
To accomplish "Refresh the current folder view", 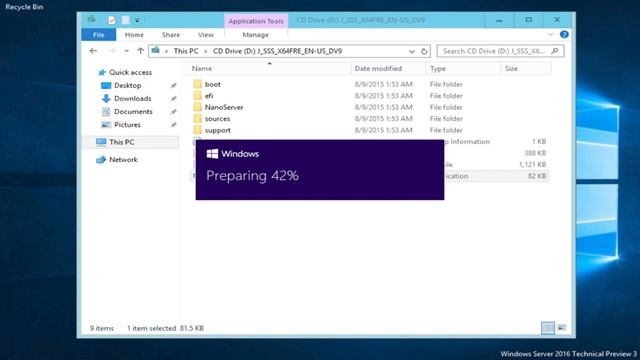I will point(424,51).
